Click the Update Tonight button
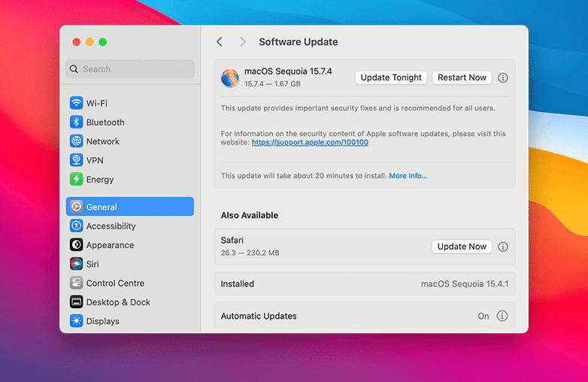 [391, 77]
